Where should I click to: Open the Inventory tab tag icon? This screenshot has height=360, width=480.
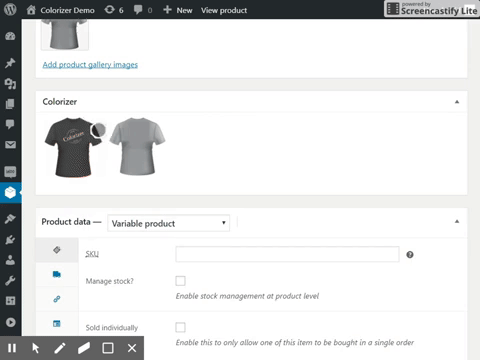pyautogui.click(x=57, y=250)
